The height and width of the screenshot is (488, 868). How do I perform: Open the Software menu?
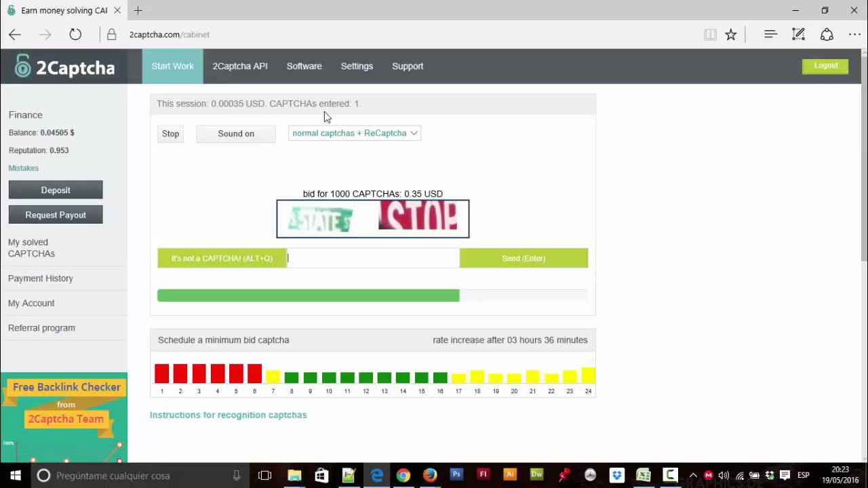(304, 66)
